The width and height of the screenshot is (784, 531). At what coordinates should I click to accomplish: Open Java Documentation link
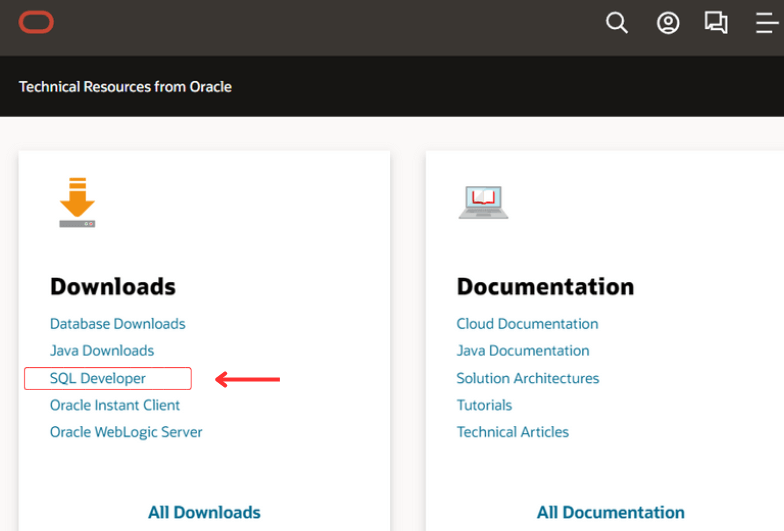pos(522,350)
